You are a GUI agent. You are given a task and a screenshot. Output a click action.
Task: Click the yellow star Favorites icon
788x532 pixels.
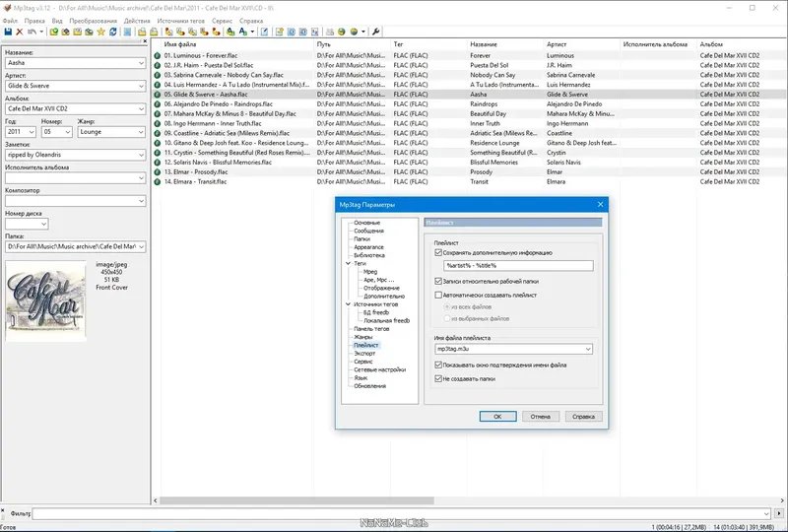pyautogui.click(x=101, y=32)
